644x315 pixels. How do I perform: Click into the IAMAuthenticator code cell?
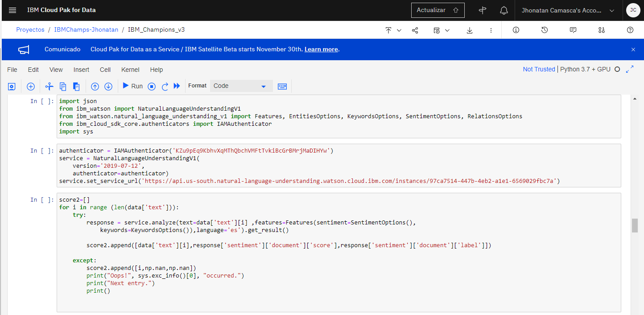tap(339, 166)
